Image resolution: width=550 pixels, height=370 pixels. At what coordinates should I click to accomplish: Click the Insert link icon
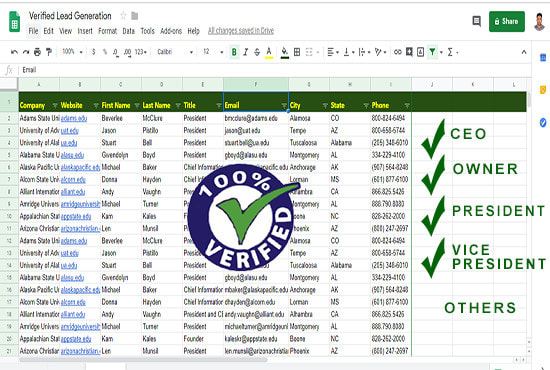(x=397, y=52)
